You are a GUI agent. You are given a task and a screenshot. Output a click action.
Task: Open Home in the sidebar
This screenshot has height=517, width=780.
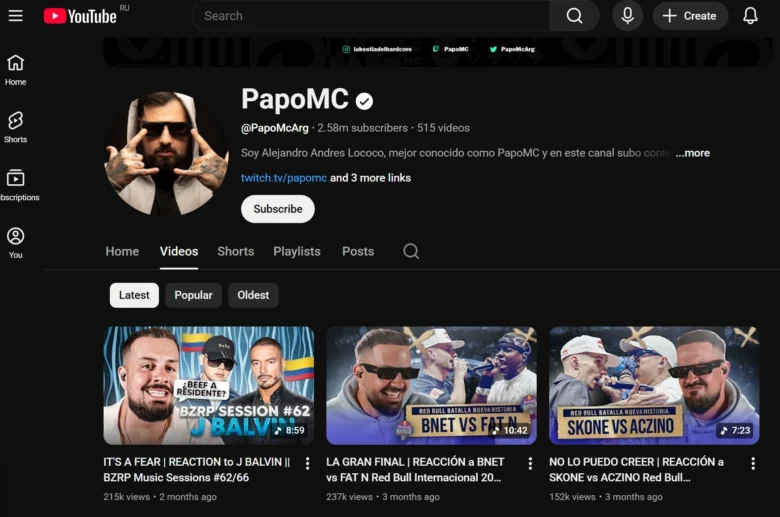click(x=15, y=70)
